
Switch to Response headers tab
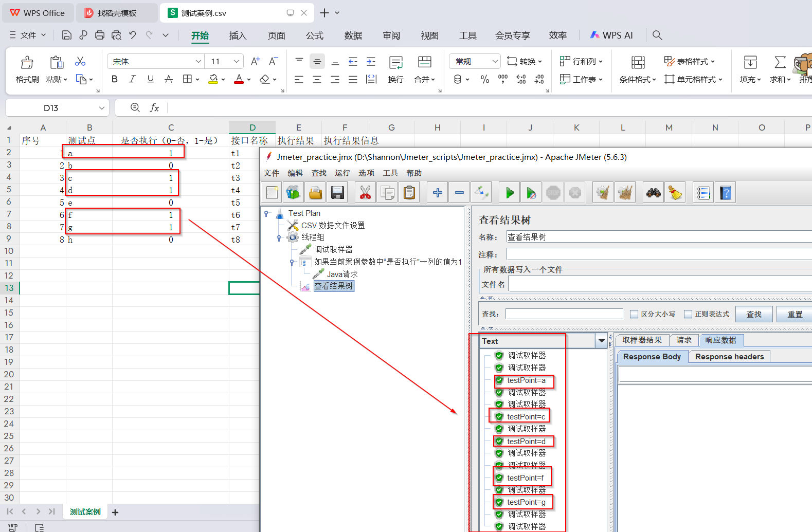point(729,357)
